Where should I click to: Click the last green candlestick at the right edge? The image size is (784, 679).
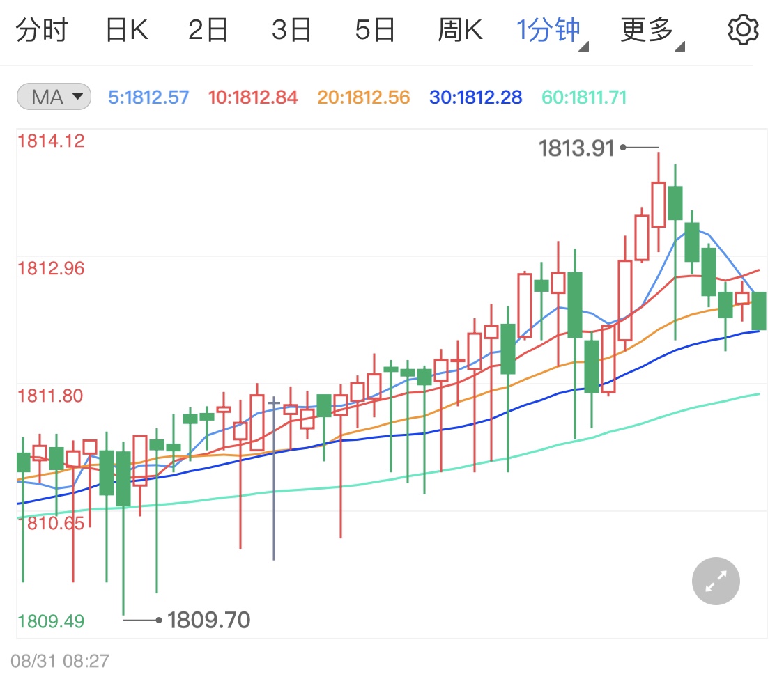point(759,311)
